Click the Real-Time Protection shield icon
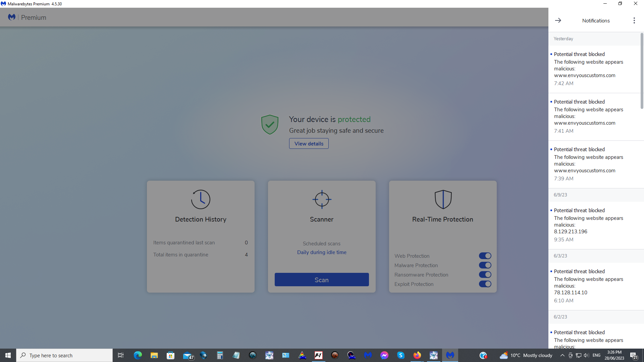 (x=443, y=199)
